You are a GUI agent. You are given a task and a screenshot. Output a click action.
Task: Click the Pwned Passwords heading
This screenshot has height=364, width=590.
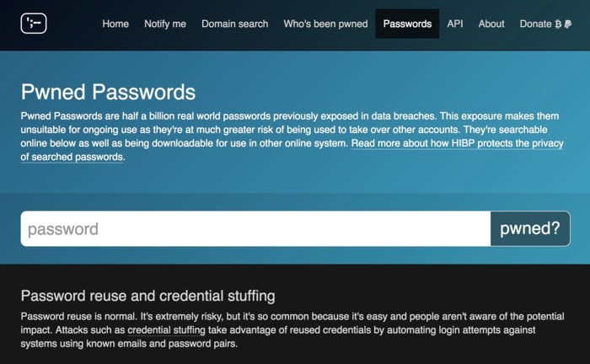(x=108, y=92)
